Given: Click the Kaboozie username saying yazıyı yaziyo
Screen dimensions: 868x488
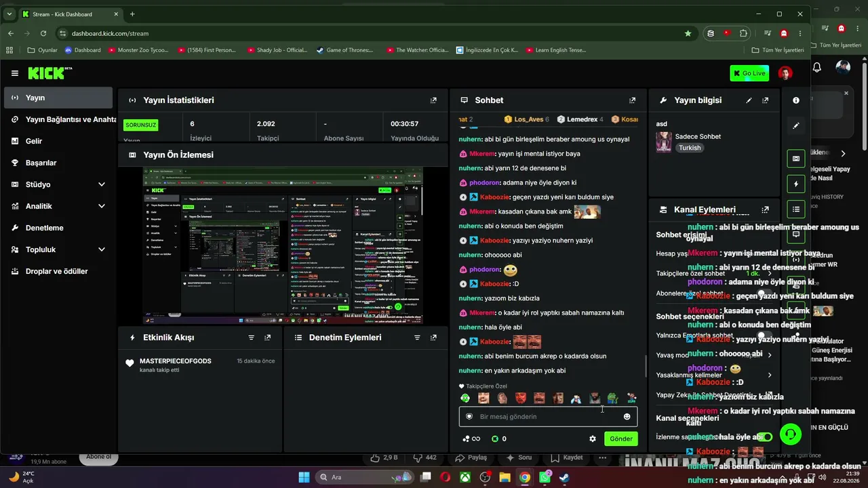Looking at the screenshot, I should (x=494, y=241).
